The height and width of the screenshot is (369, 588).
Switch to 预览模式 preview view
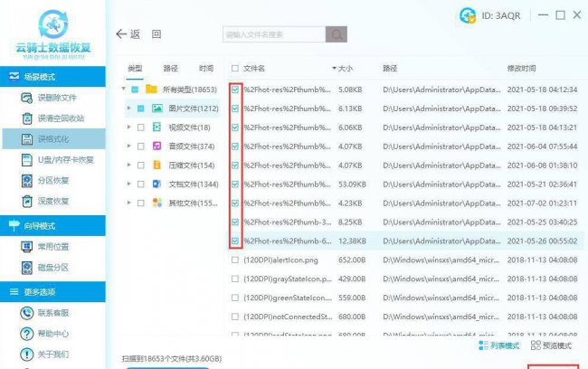pyautogui.click(x=551, y=345)
